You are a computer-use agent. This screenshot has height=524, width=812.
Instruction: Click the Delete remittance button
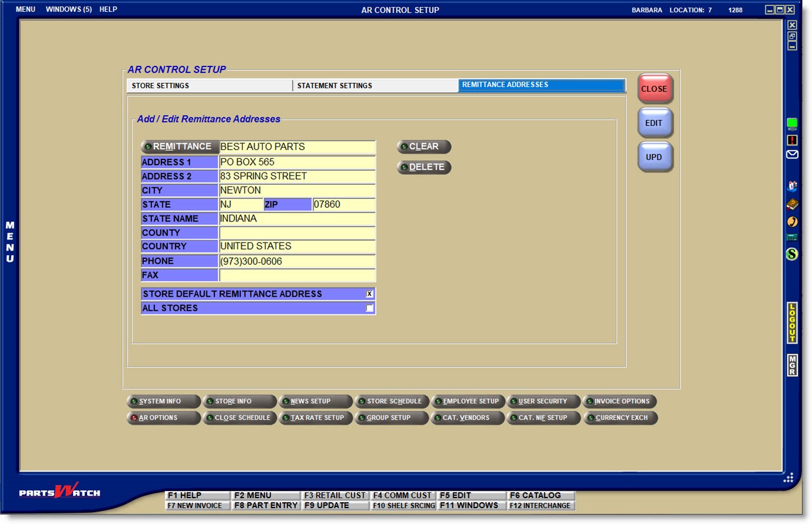click(x=424, y=167)
